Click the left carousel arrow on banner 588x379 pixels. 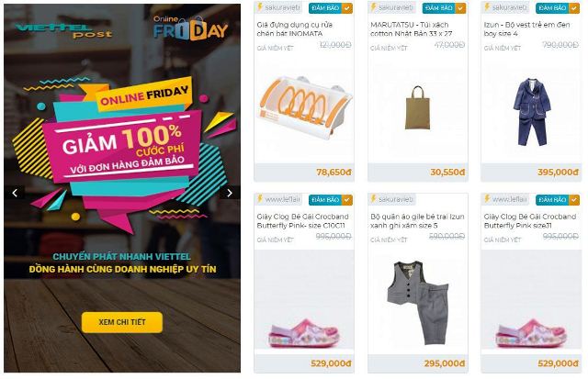(x=15, y=193)
